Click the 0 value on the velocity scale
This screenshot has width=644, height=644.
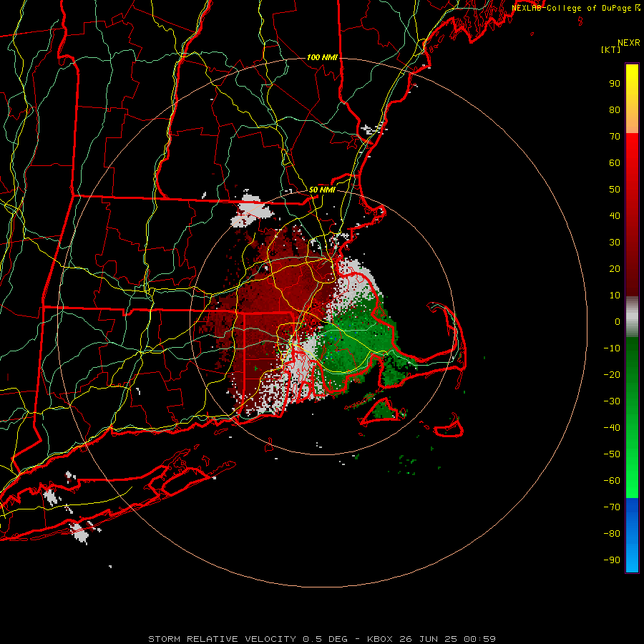tap(618, 321)
